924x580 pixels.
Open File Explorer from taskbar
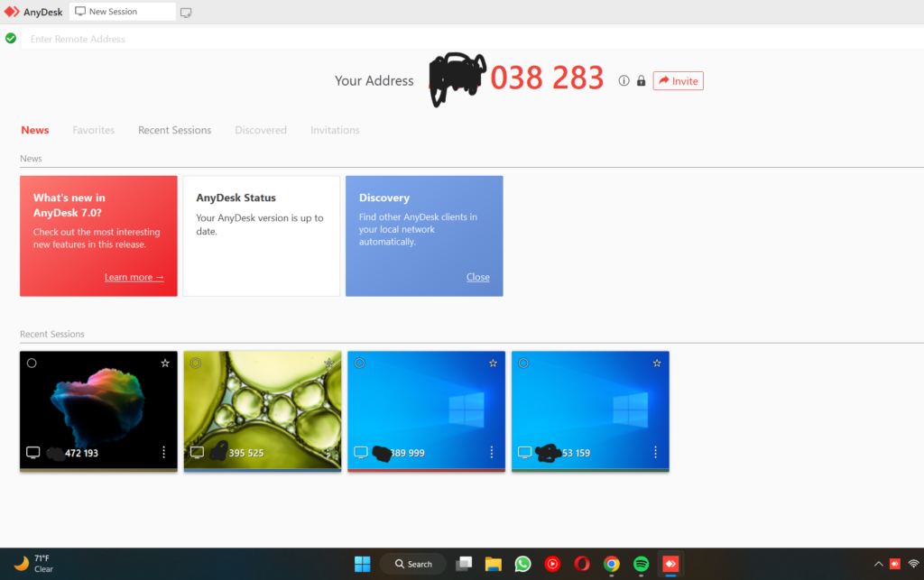pos(494,564)
